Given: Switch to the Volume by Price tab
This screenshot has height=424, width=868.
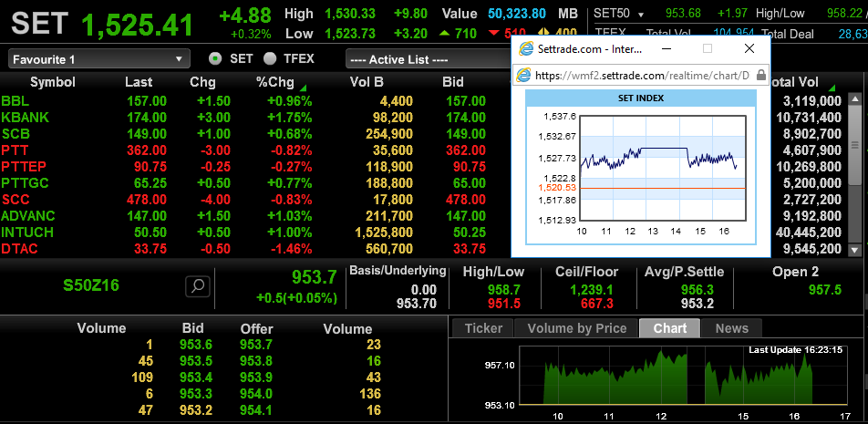Looking at the screenshot, I should 577,328.
